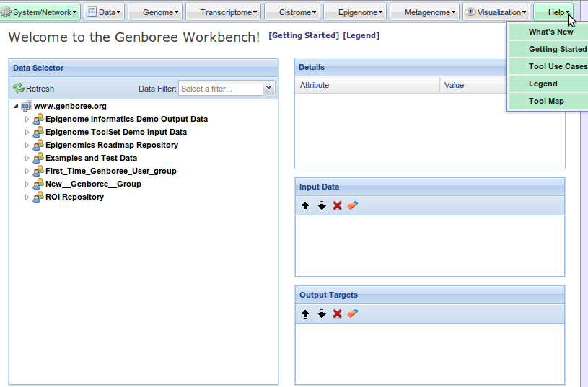Expand the ROI Repository tree node
The width and height of the screenshot is (588, 387).
click(27, 197)
